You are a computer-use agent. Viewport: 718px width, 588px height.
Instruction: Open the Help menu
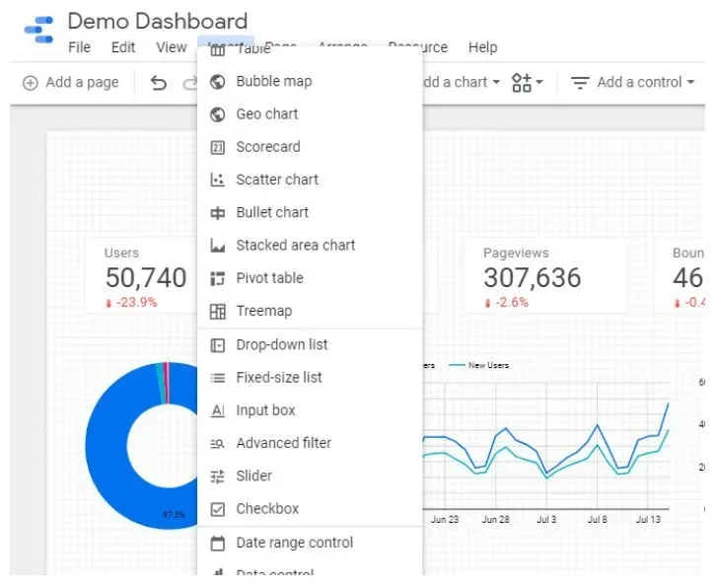pos(482,47)
